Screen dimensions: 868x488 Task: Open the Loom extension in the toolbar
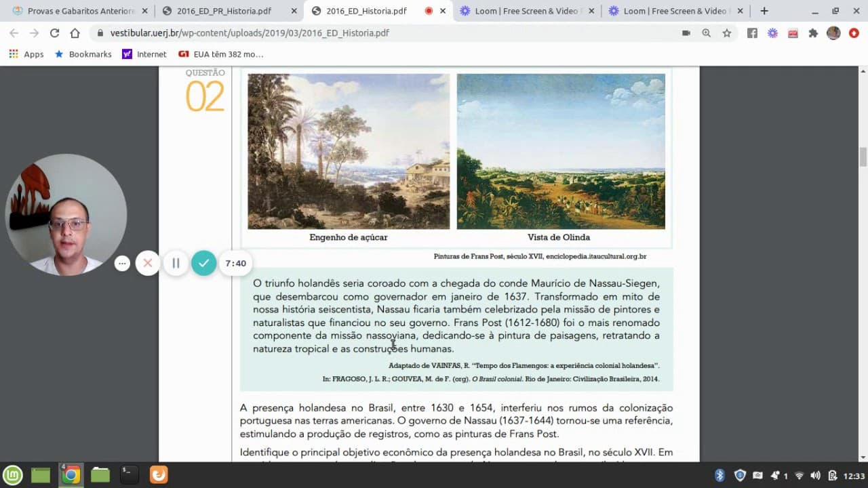tap(772, 33)
